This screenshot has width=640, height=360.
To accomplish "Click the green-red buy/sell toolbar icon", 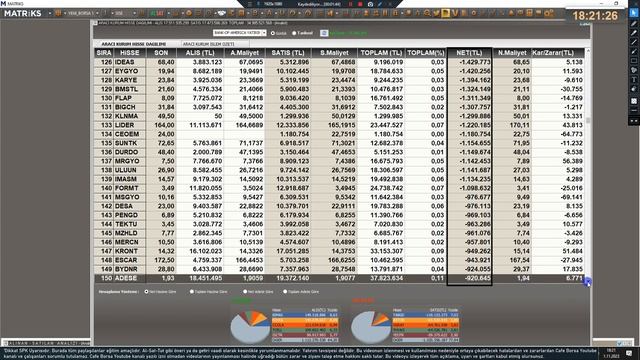I will 157,13.
